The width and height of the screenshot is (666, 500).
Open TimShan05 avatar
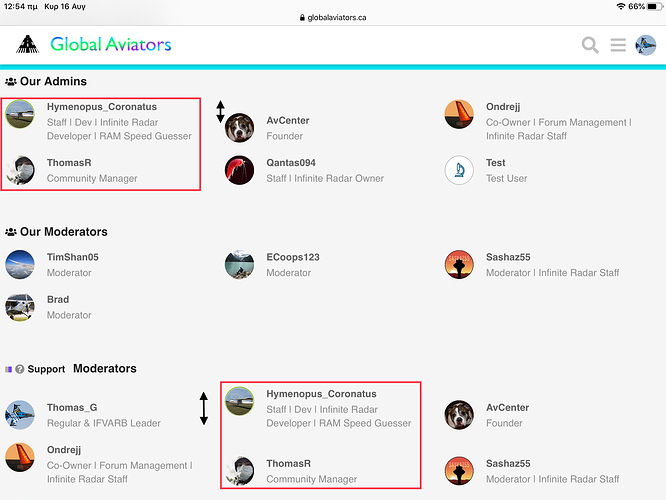pos(20,264)
